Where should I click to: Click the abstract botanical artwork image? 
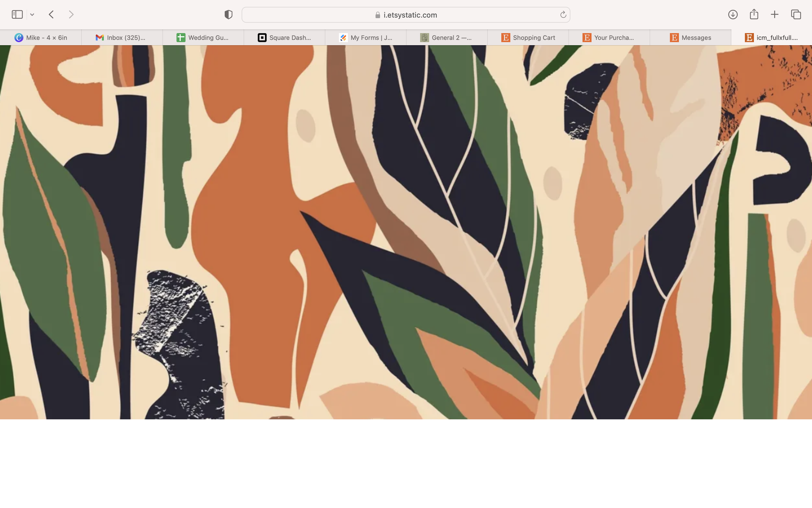coord(406,232)
